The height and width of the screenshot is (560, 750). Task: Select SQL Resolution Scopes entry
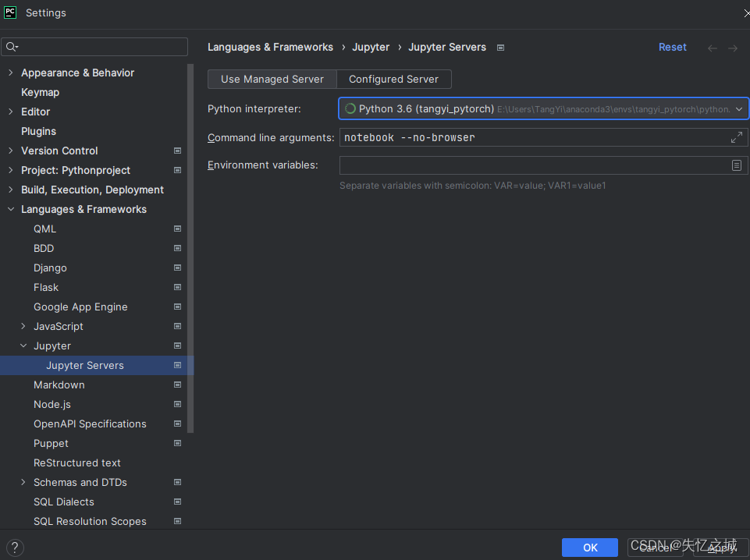(x=90, y=521)
